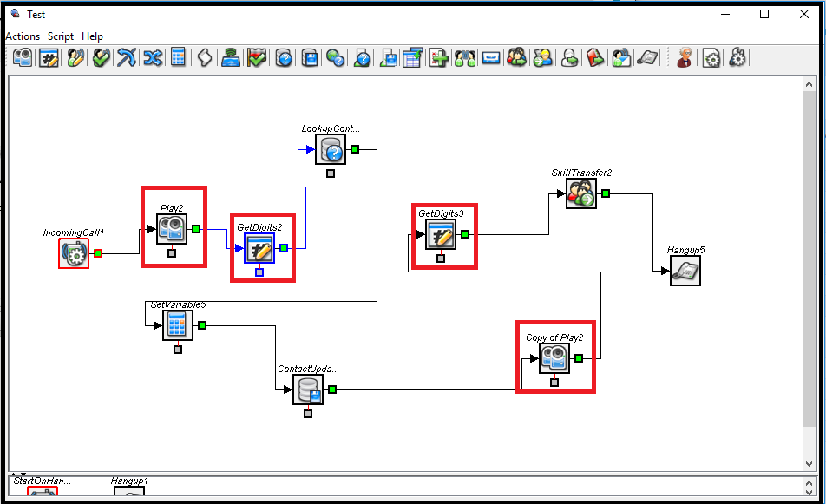Open the Help menu

pyautogui.click(x=92, y=36)
